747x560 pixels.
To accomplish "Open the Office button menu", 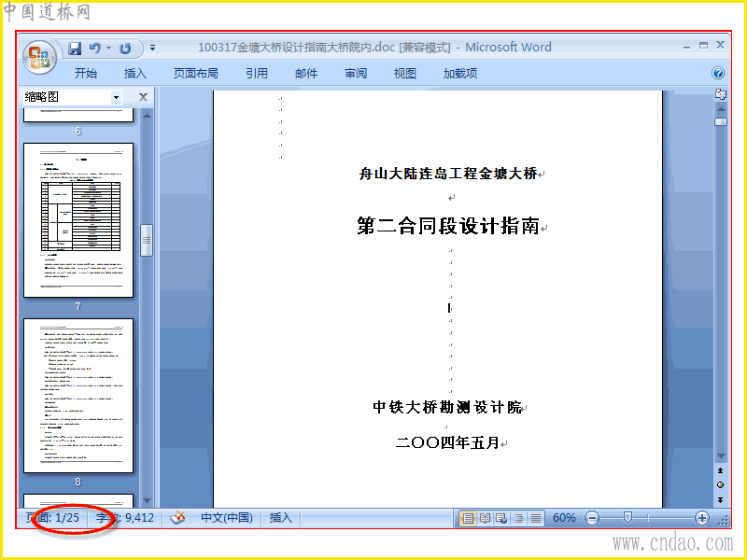I will click(40, 58).
